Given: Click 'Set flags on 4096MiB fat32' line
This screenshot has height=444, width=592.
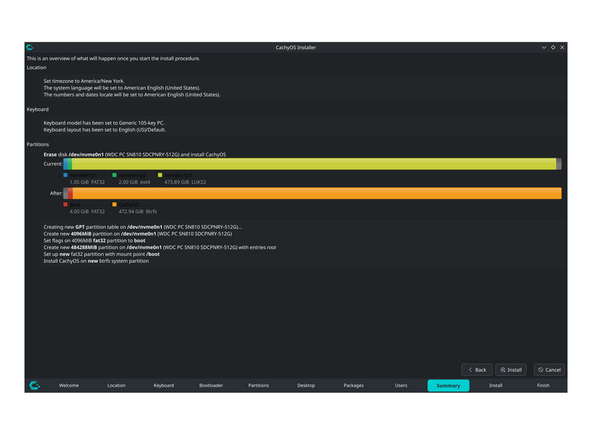Looking at the screenshot, I should (94, 240).
